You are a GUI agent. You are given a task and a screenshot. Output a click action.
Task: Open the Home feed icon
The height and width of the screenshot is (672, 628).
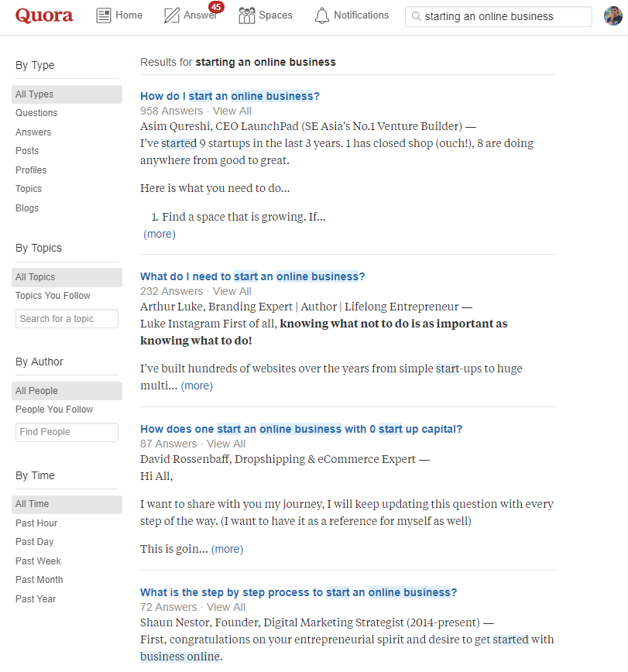point(103,15)
